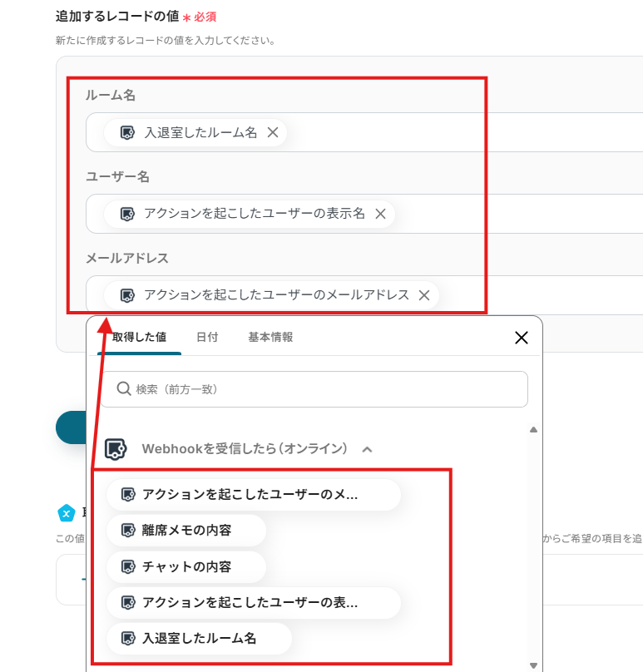Click the メールアドレス field label
The height and width of the screenshot is (672, 643).
(127, 258)
